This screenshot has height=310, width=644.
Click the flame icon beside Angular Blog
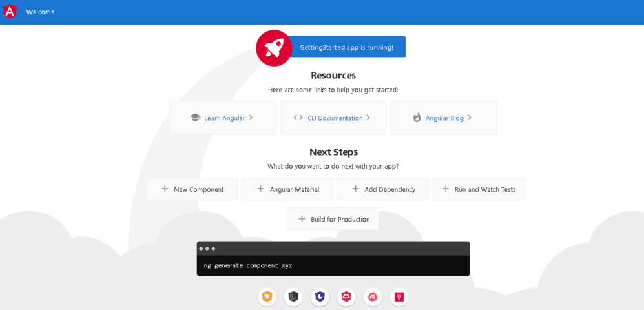click(417, 118)
